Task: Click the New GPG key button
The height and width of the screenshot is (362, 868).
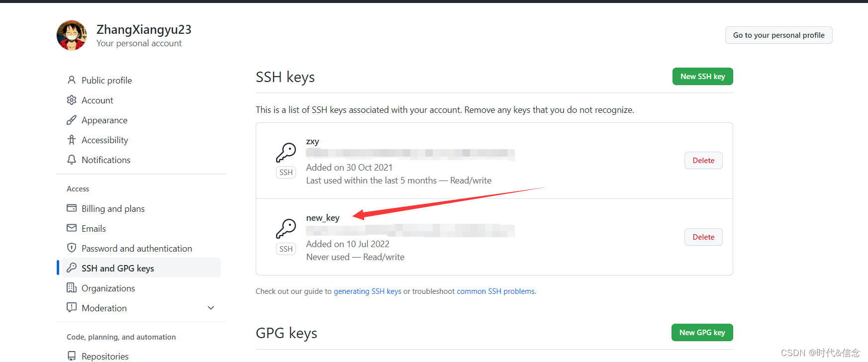Action: click(702, 333)
